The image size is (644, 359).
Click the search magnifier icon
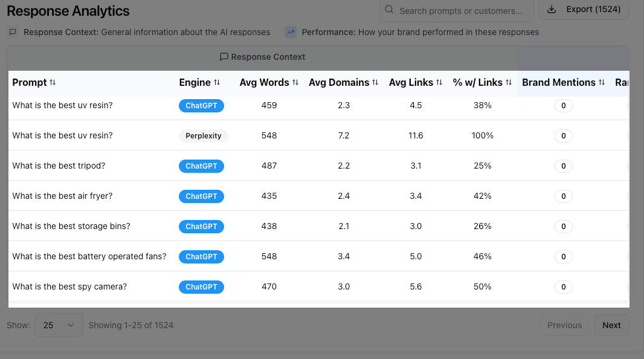pos(389,10)
